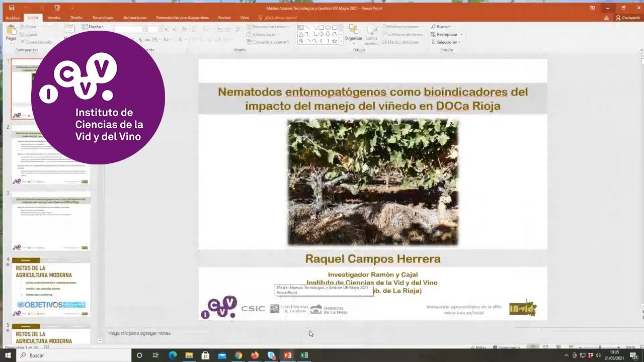Viewport: 644px width, 362px height.
Task: Open the Diseño ribbon tab
Action: [x=76, y=18]
